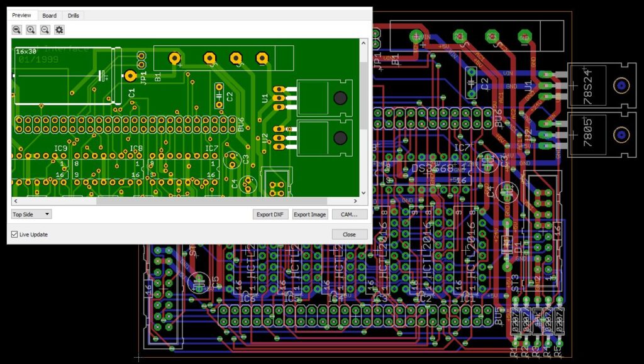
Task: Click the C5 capacitor on board editor
Action: click(199, 283)
